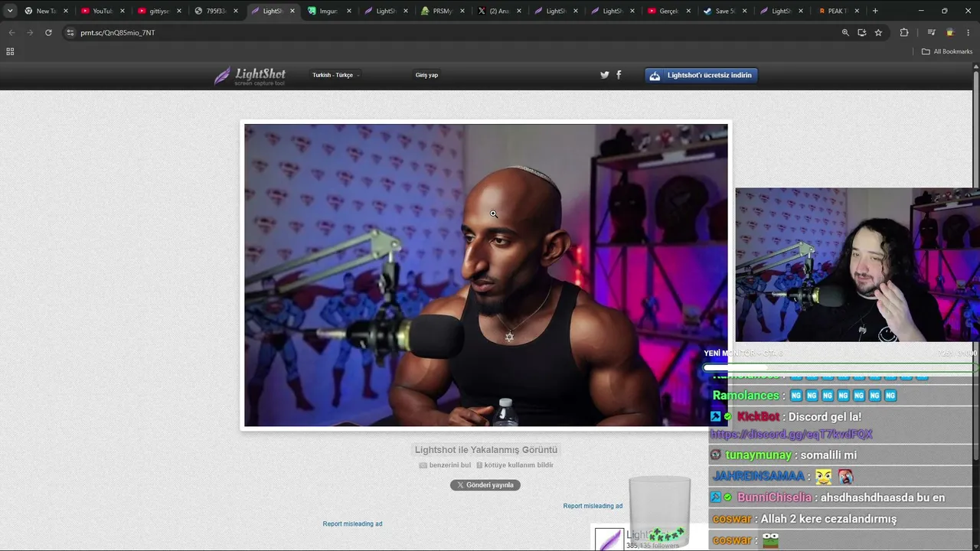Reload the prnt.sc page

pos(48,33)
